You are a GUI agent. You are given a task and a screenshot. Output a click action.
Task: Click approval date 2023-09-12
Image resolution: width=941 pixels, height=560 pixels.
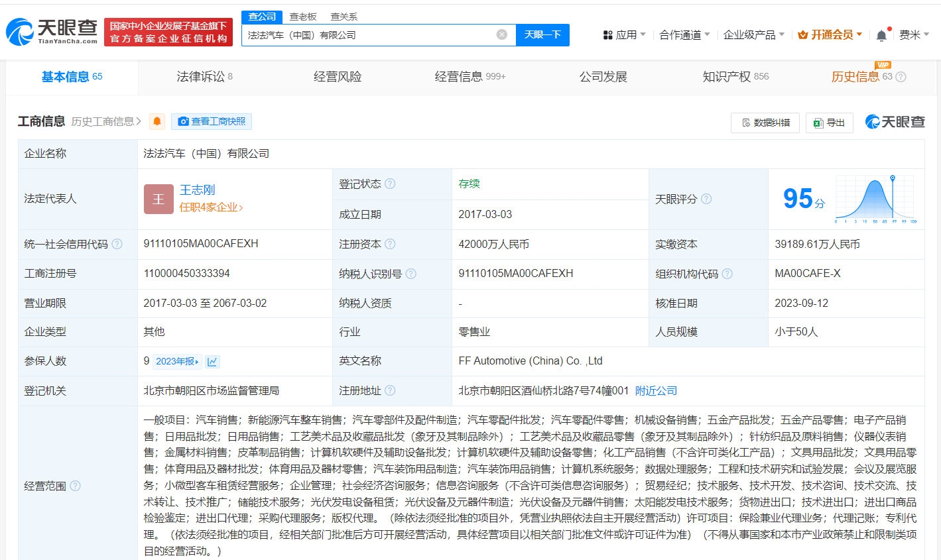(801, 303)
